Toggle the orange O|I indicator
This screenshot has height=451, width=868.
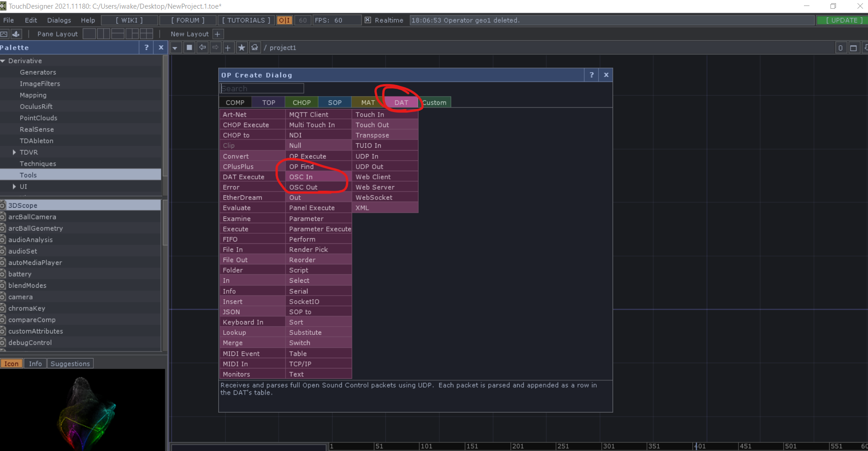(x=284, y=20)
